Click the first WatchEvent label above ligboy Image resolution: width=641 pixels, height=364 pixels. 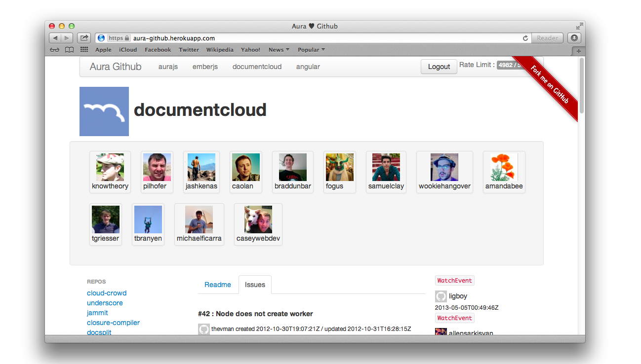pos(455,281)
